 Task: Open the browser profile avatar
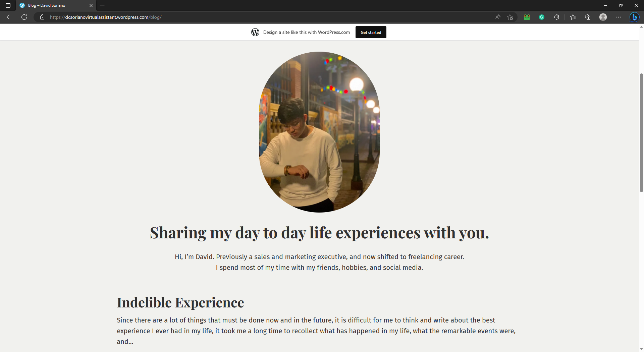[x=603, y=17]
